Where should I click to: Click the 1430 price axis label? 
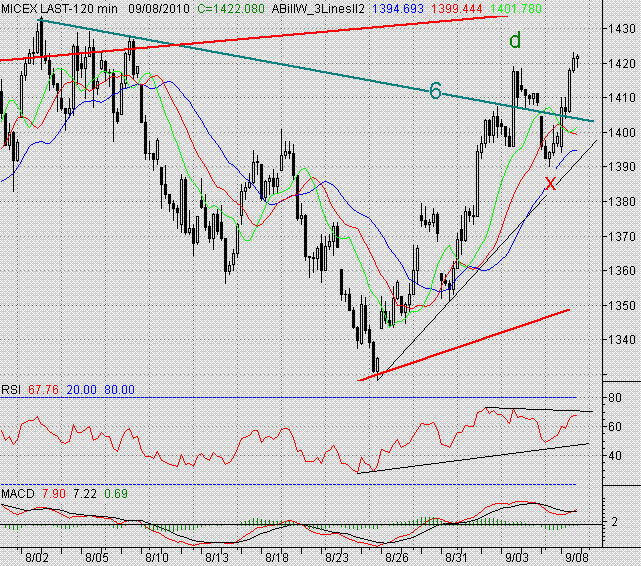point(621,29)
